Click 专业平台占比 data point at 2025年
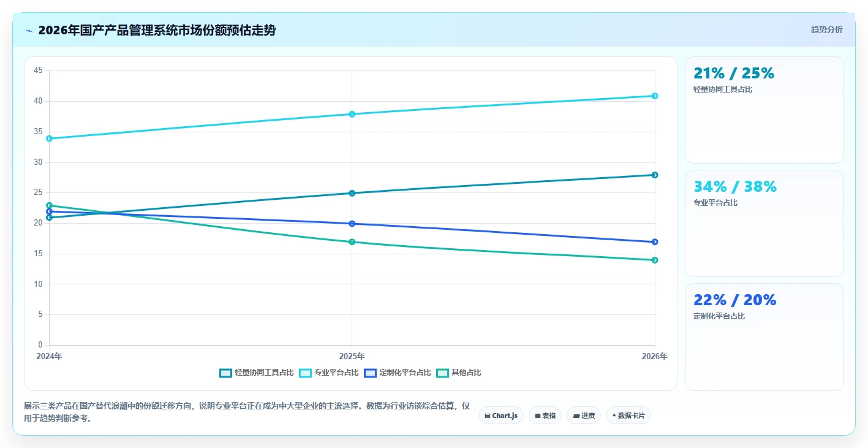 pos(352,114)
